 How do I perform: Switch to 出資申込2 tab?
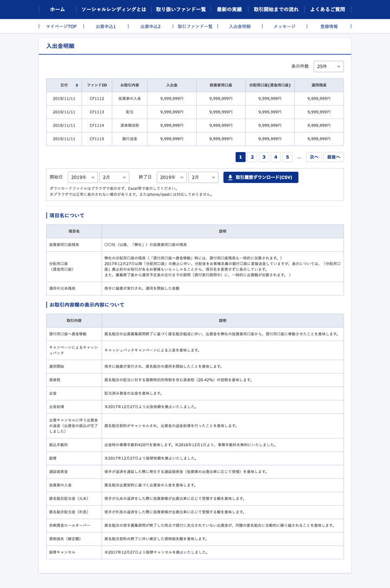pyautogui.click(x=151, y=26)
